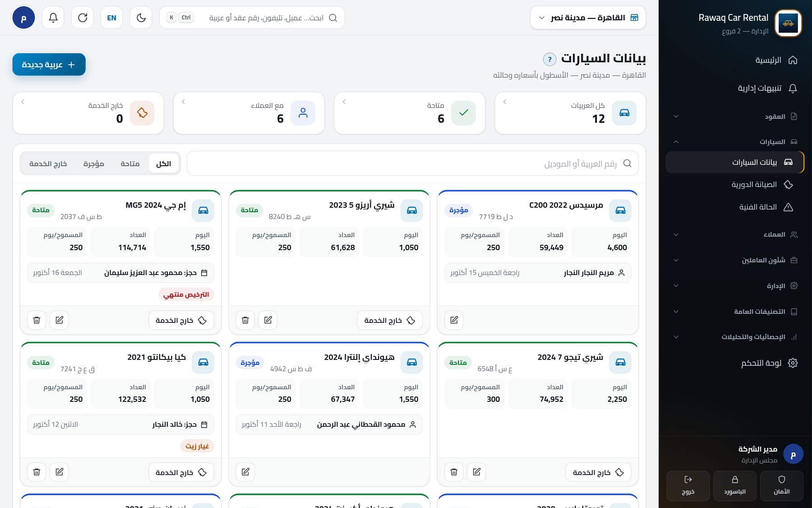The width and height of the screenshot is (812, 508).
Task: Delete the MG5 2024 car with its trash icon
Action: pos(37,320)
